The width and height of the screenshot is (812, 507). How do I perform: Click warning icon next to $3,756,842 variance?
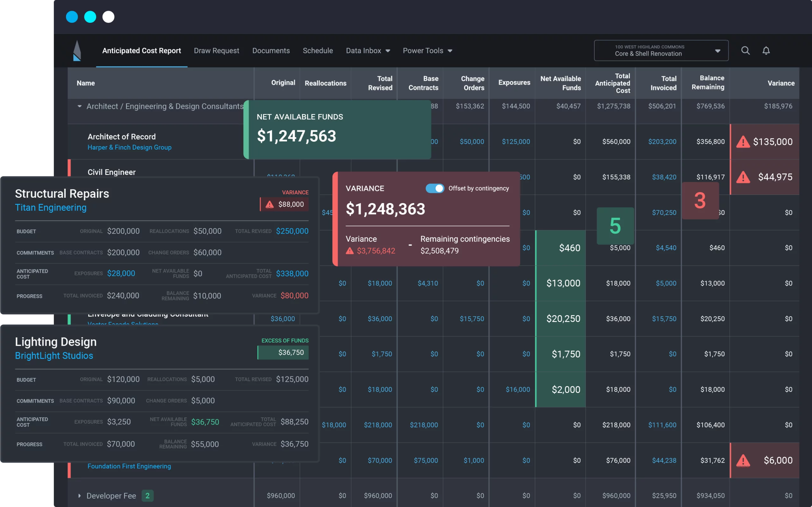350,251
